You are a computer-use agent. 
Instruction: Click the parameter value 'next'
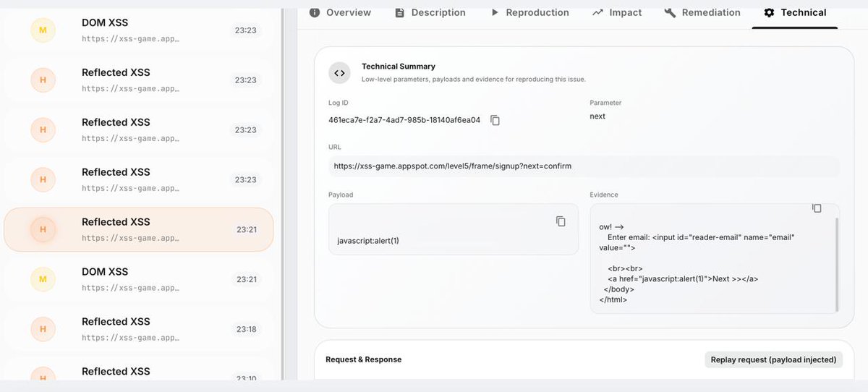click(x=597, y=116)
